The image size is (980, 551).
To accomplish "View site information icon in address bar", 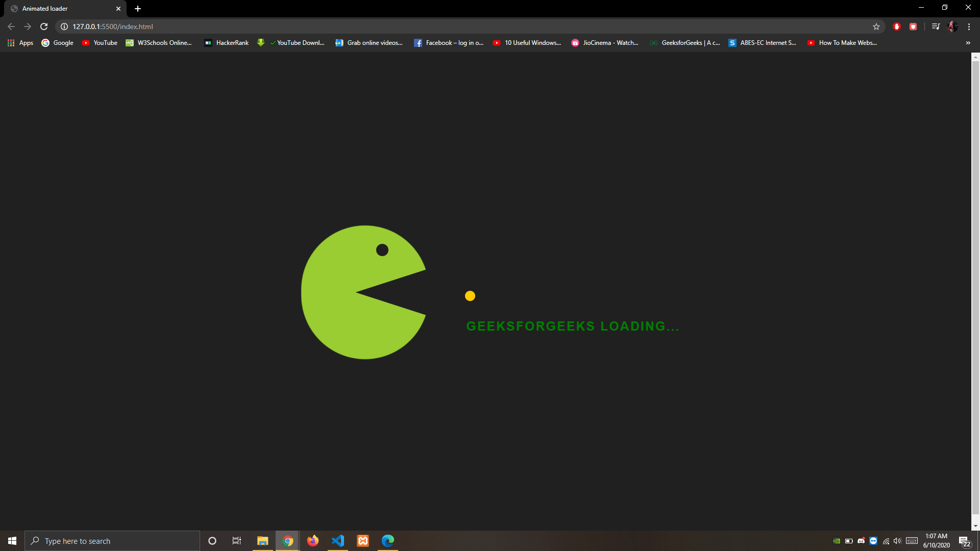I will coord(64,27).
